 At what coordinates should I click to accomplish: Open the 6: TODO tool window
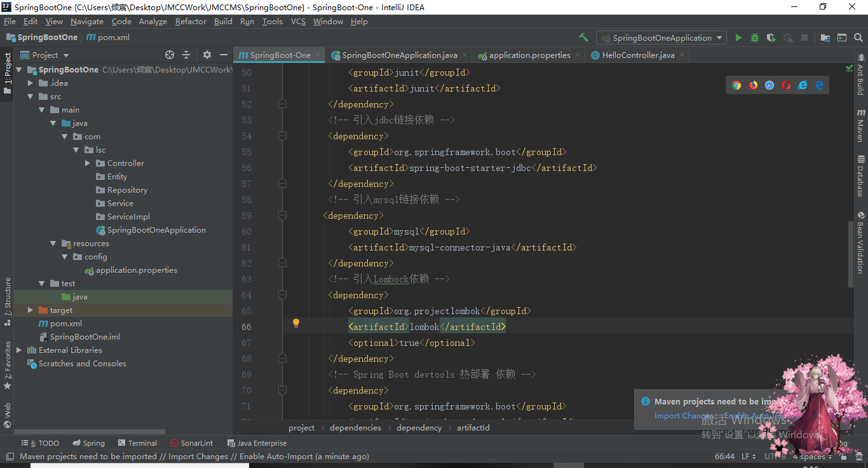tap(40, 443)
